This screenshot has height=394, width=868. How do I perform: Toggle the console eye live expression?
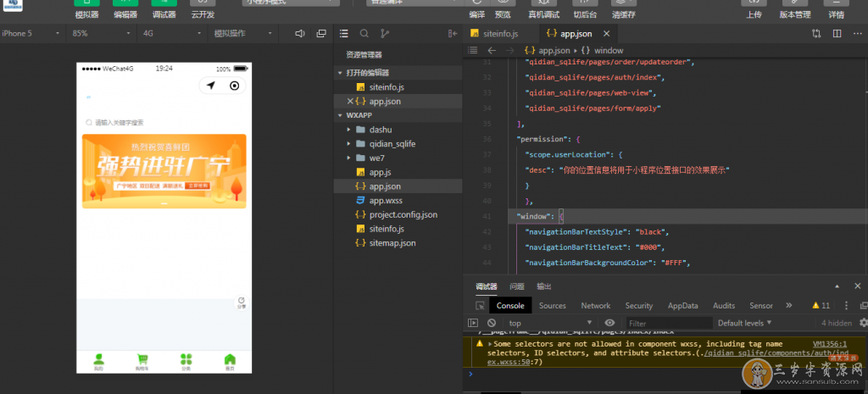click(609, 323)
